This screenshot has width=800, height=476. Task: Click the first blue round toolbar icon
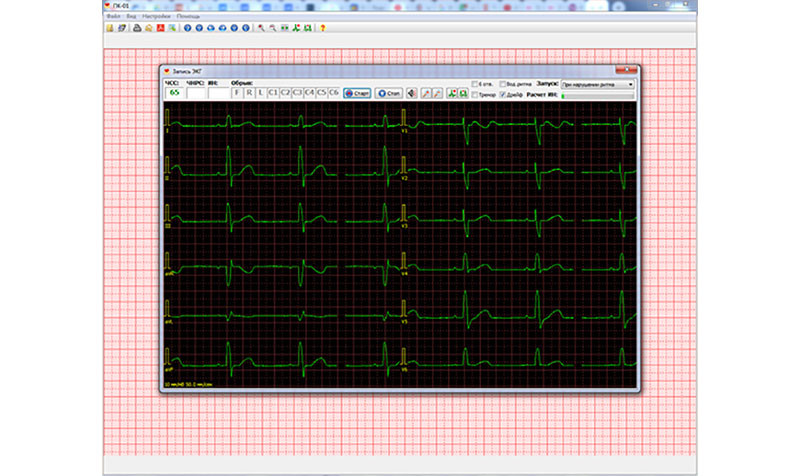tap(186, 28)
